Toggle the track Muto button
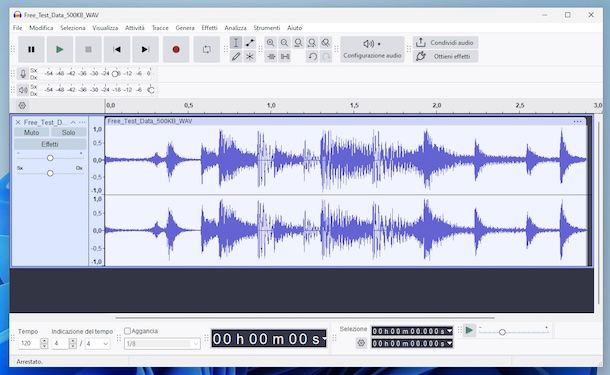The height and width of the screenshot is (375, 610). [32, 133]
